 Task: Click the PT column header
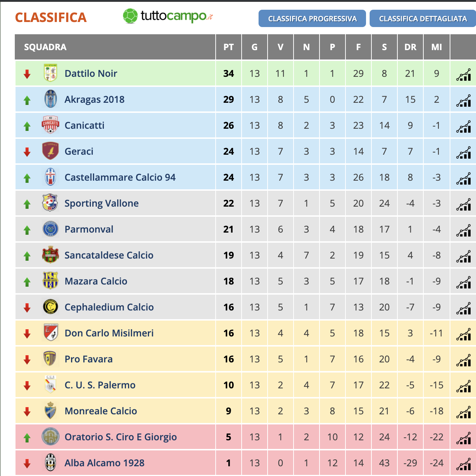[x=229, y=47]
